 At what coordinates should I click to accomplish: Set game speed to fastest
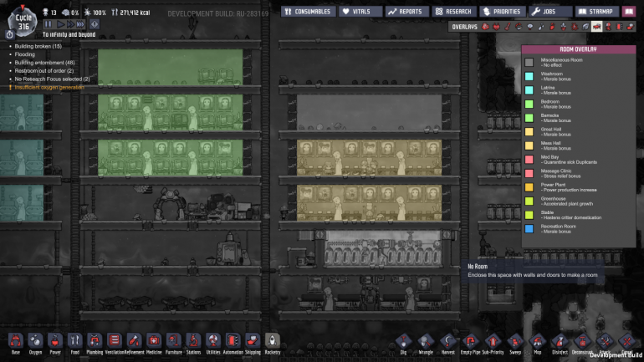pos(80,24)
